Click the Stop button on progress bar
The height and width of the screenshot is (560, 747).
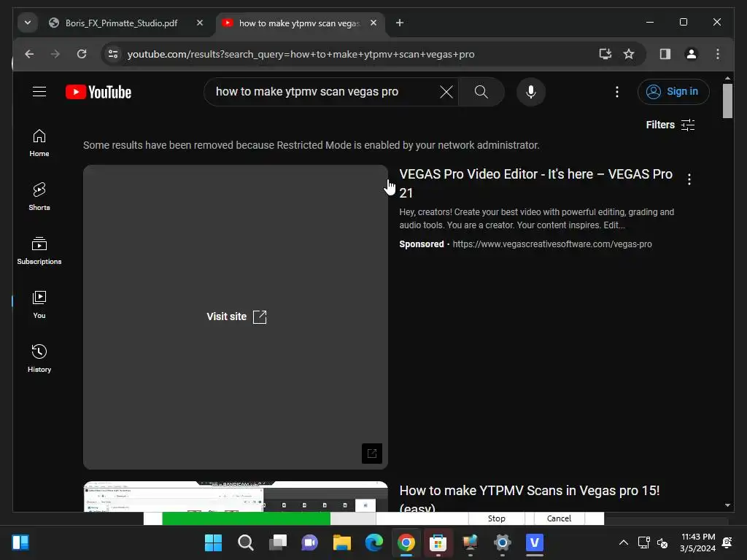(x=496, y=518)
